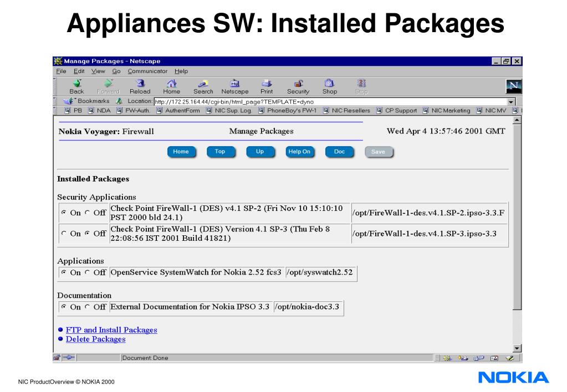Click the online/offline connection status icon
The width and height of the screenshot is (567, 392).
(69, 358)
